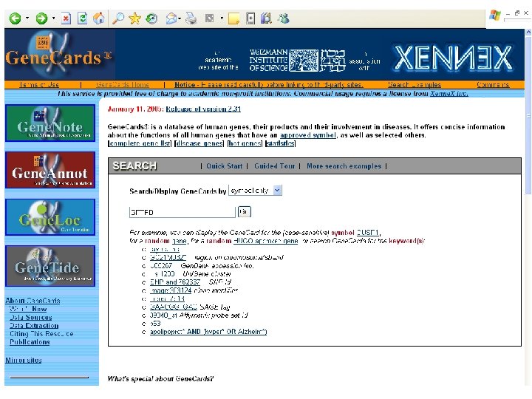Image resolution: width=532 pixels, height=399 pixels.
Task: Open Quick Start in the SEARCH bar
Action: pos(225,166)
